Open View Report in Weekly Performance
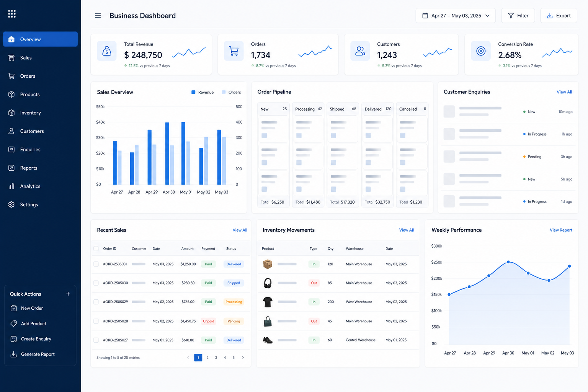Image resolution: width=588 pixels, height=392 pixels. (x=561, y=230)
